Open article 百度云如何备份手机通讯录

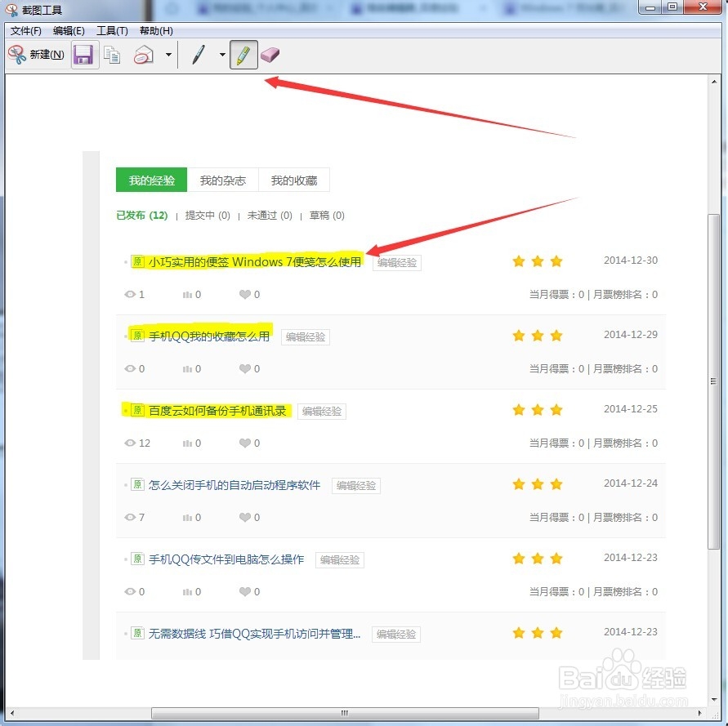point(217,410)
